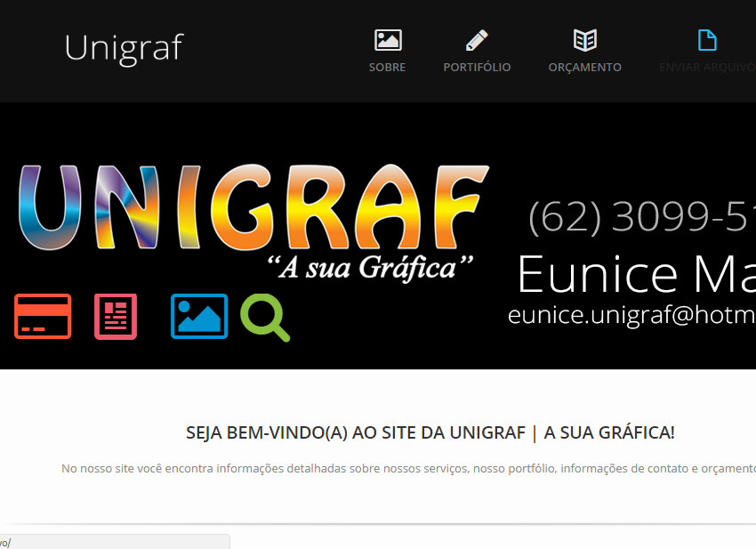The height and width of the screenshot is (549, 756).
Task: Click the pink newspaper icon in banner
Action: 116,316
